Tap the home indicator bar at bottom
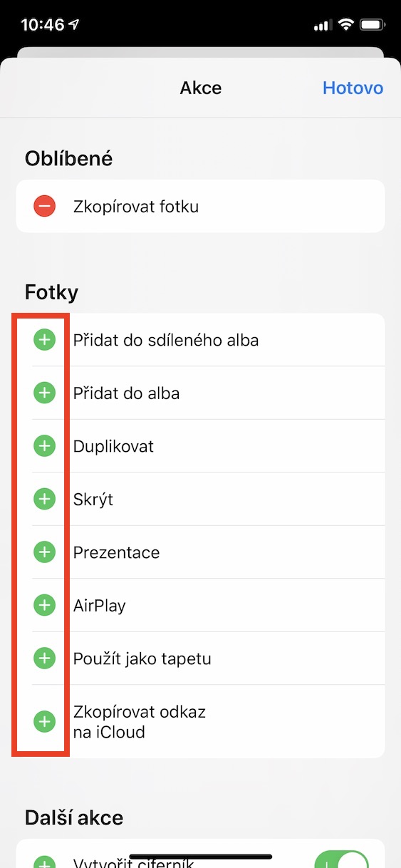401x868 pixels. 200,857
